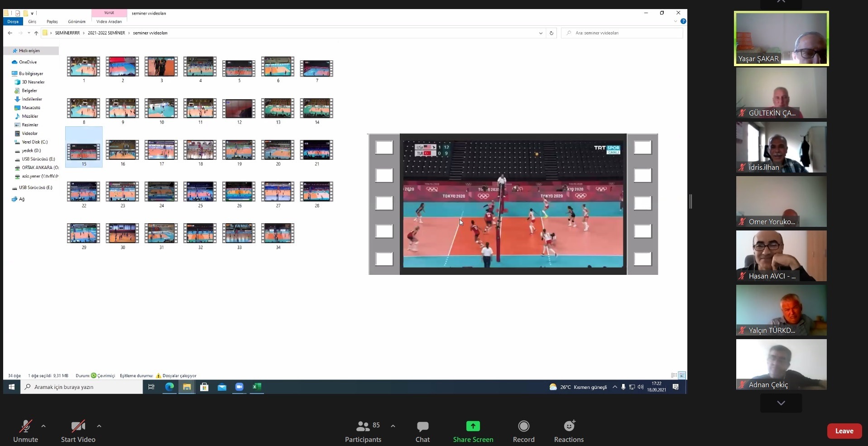Click the Windows taskbar search box
868x446 pixels.
click(x=82, y=387)
